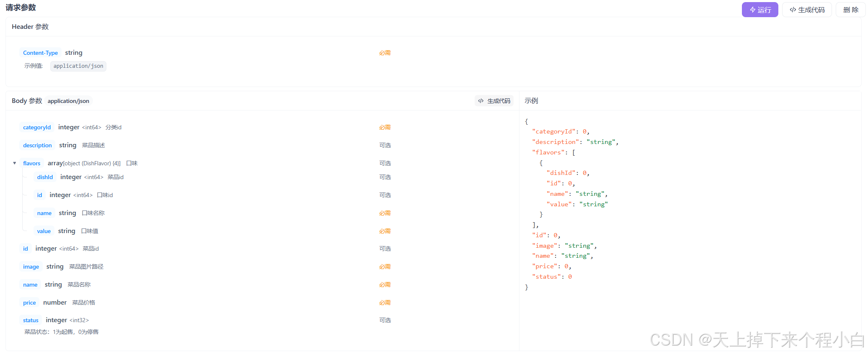This screenshot has width=868, height=354.
Task: Click the image parameter name
Action: click(x=31, y=267)
